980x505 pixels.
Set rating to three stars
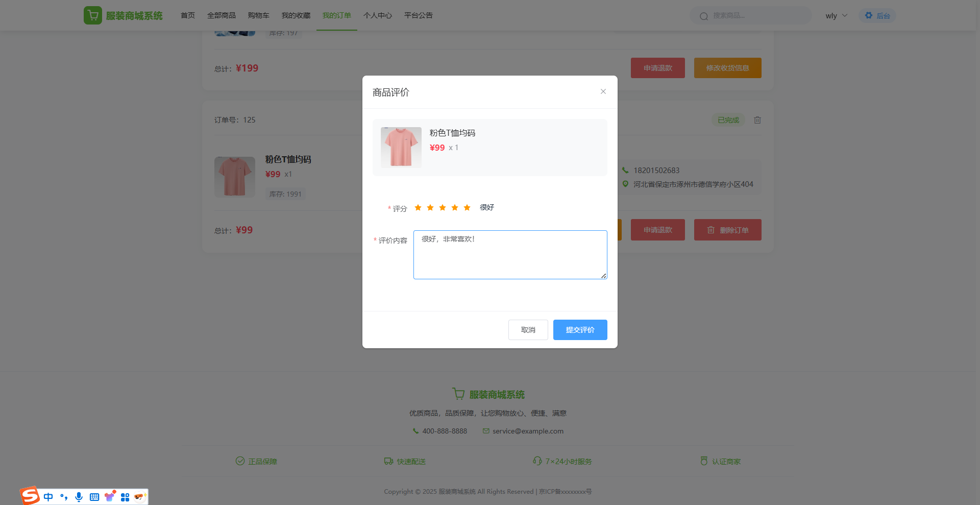pyautogui.click(x=443, y=207)
